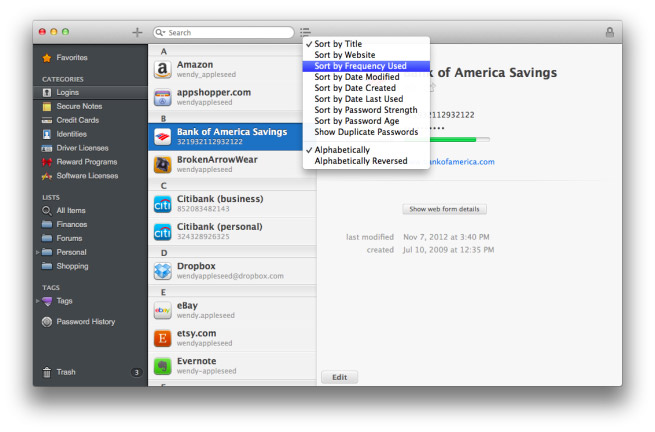655x432 pixels.
Task: Choose Sort by Frequency Used
Action: (366, 66)
